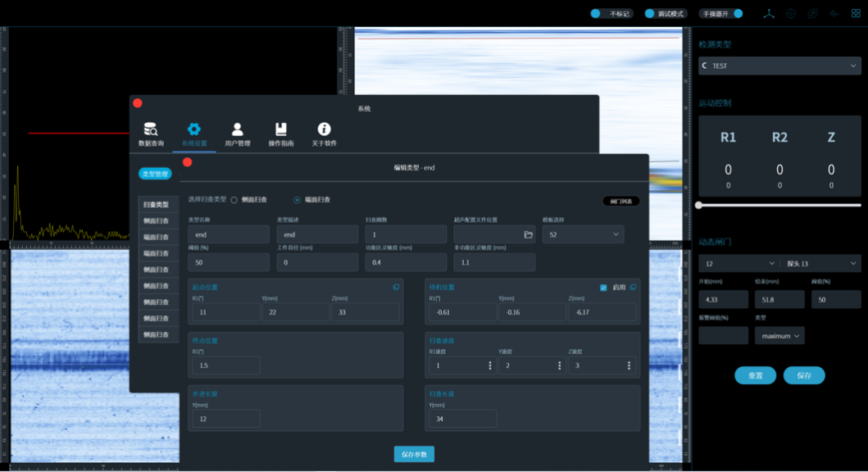Image resolution: width=868 pixels, height=472 pixels.
Task: Open the 探头 13 dropdown
Action: click(820, 263)
